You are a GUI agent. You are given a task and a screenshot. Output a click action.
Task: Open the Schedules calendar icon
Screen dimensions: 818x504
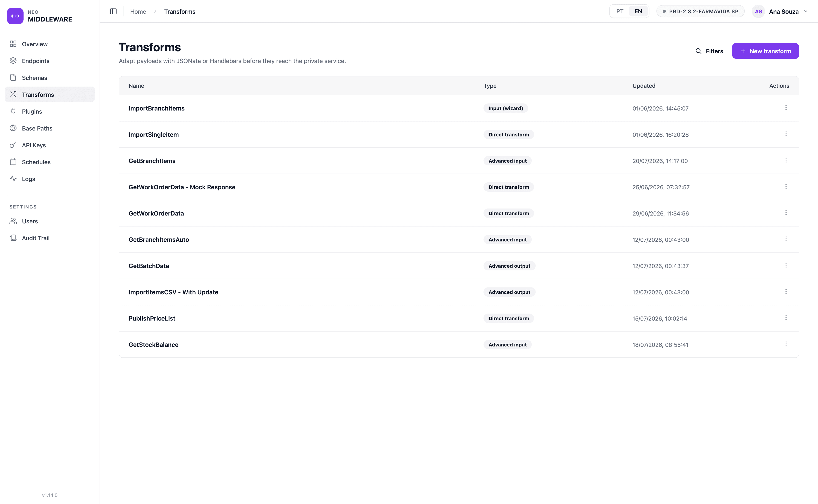click(13, 162)
